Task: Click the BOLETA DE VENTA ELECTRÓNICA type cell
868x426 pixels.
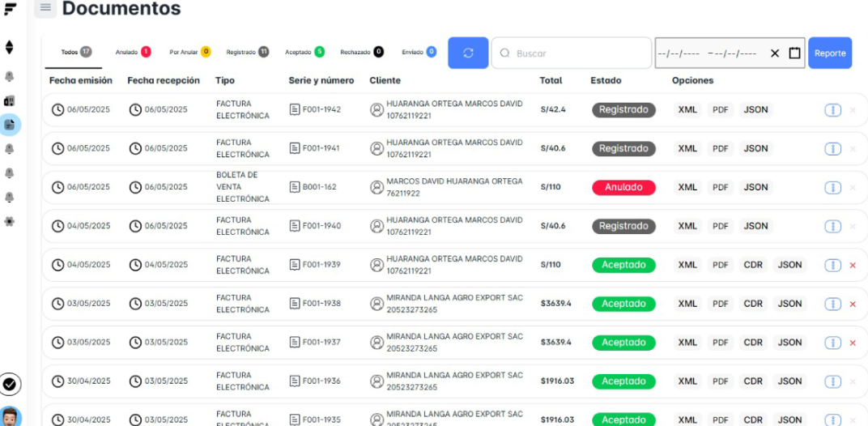Action: 242,187
